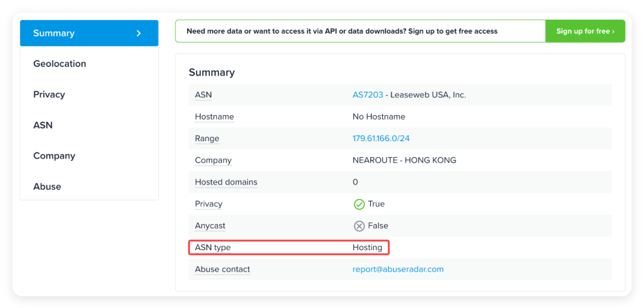This screenshot has width=644, height=308.
Task: Click the chevron arrow on Summary tab
Action: tap(139, 33)
